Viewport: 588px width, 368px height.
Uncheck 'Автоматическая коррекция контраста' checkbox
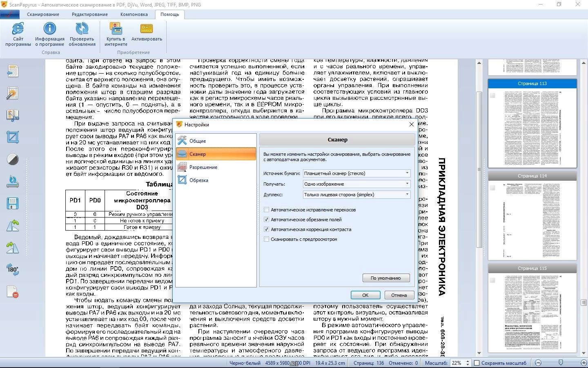point(267,229)
